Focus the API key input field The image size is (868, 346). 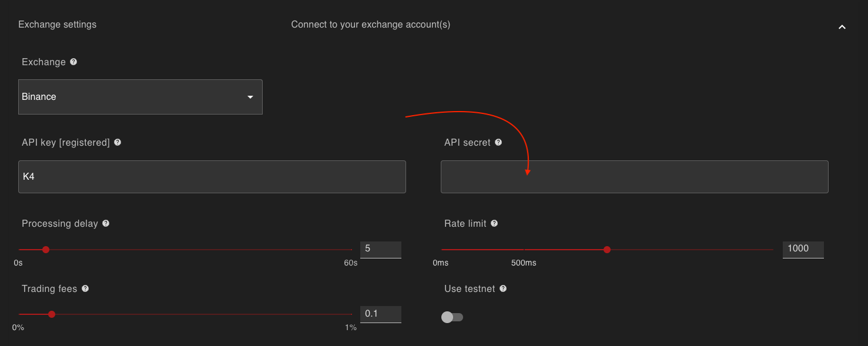click(x=212, y=177)
